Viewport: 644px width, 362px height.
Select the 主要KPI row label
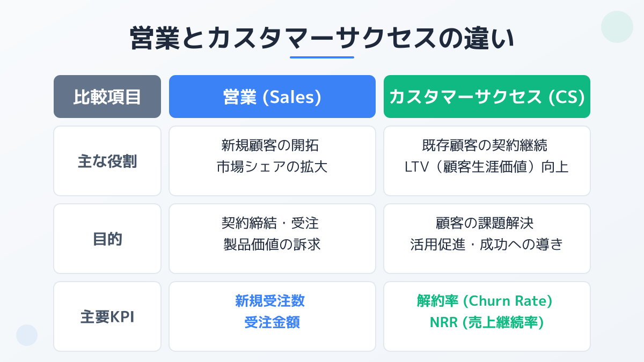(x=107, y=316)
